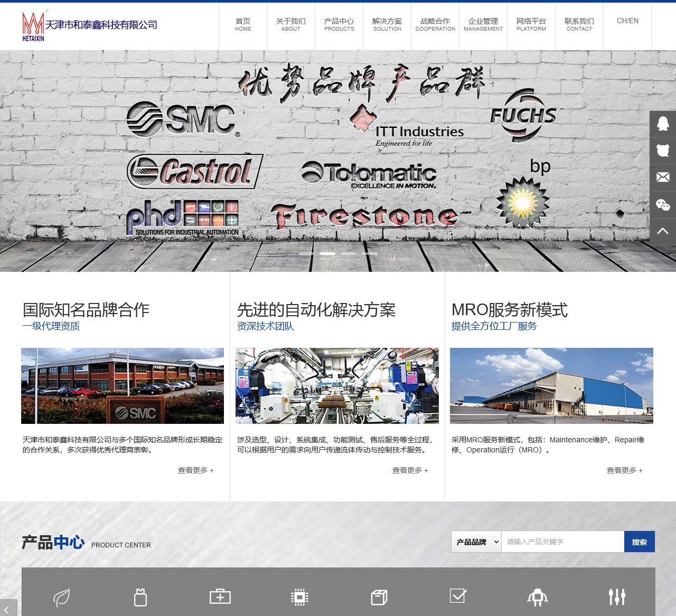
Task: Click the bear-shaped icon in the side widget
Action: [663, 151]
